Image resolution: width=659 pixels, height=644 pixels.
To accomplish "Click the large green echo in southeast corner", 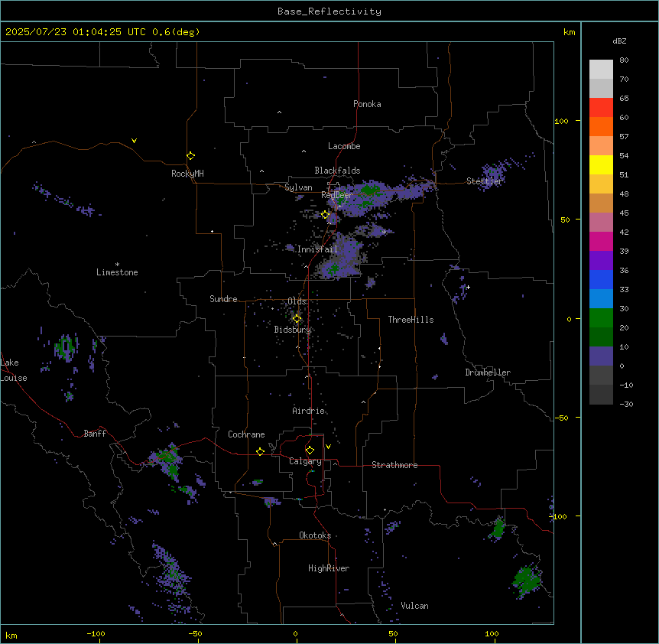I will tap(526, 581).
